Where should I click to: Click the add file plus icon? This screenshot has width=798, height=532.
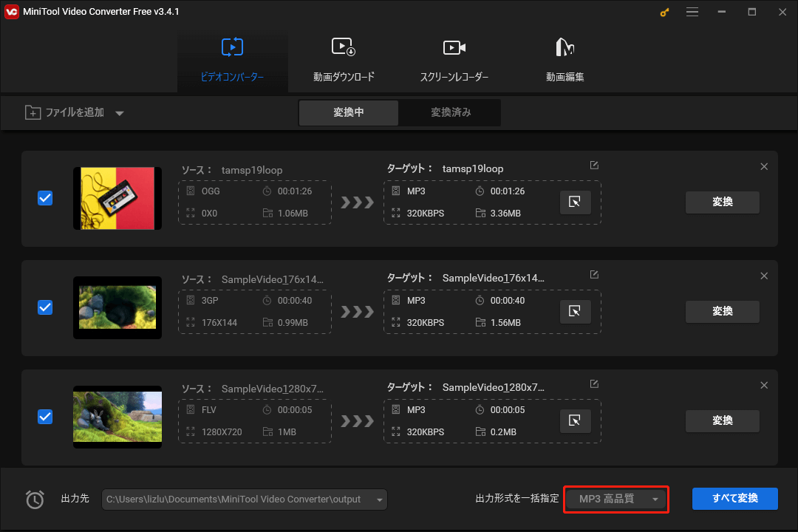pos(33,112)
